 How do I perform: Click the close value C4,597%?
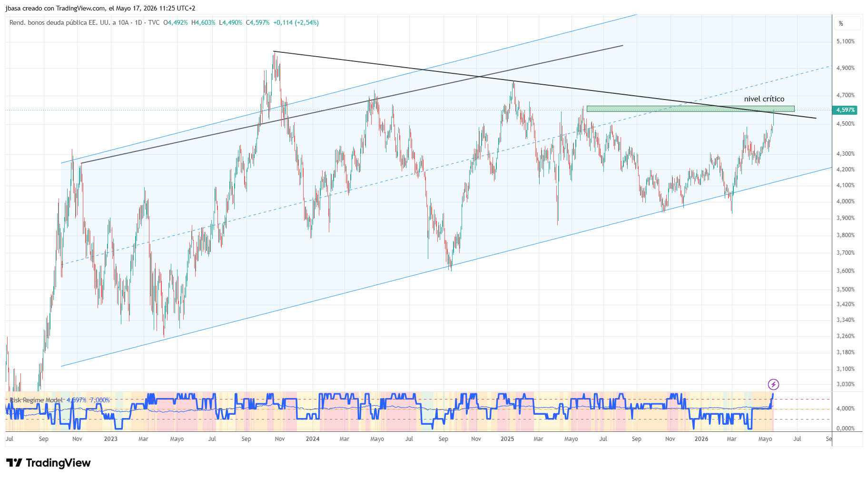257,22
